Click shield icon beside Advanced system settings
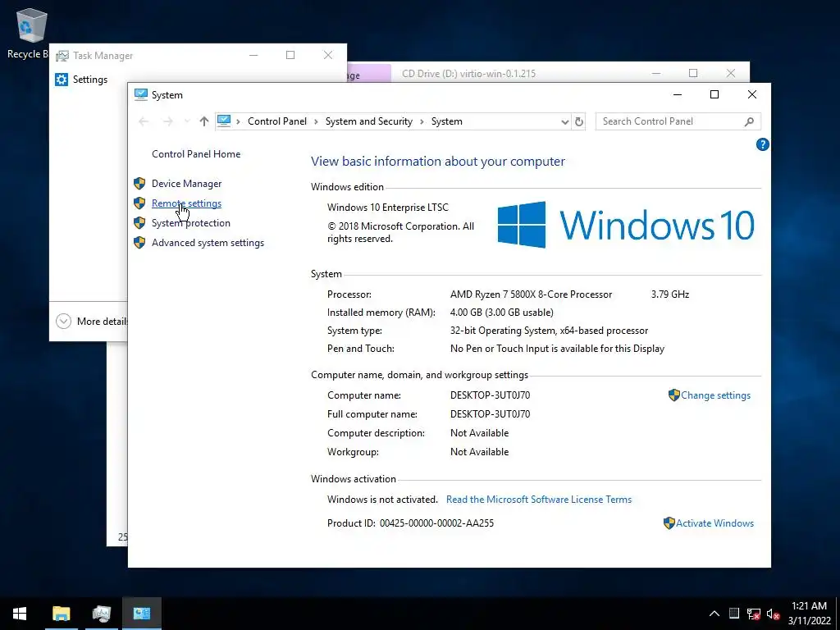Viewport: 840px width, 630px height. tap(139, 243)
